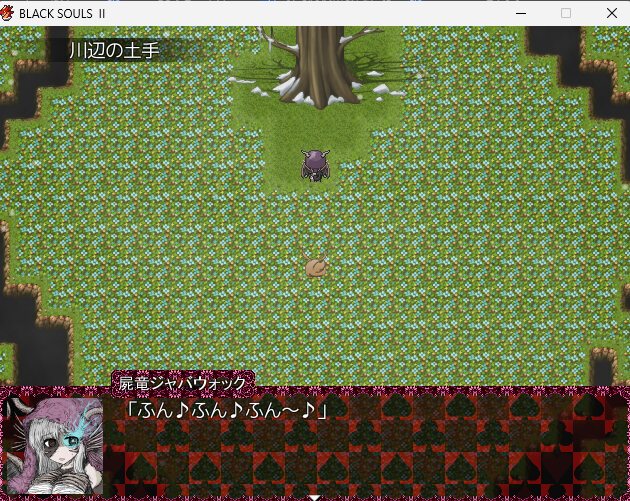Click the purple horned character sprite
630x501 pixels.
tap(316, 166)
